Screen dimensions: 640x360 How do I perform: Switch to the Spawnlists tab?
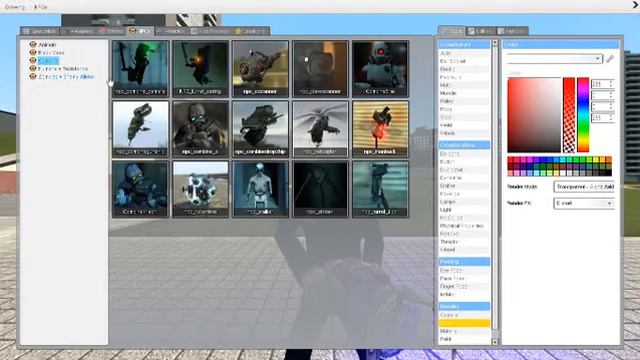tap(40, 31)
